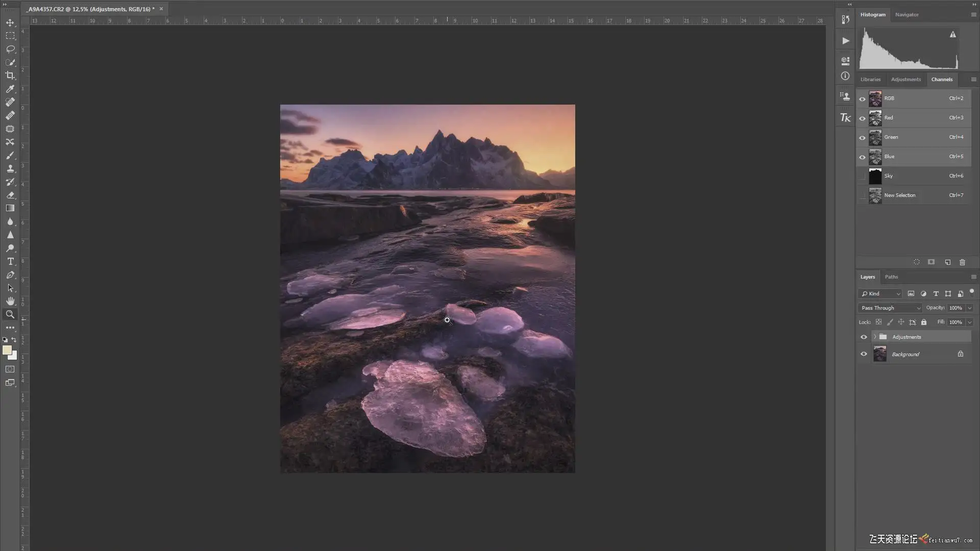Open the layer Kind filter dropdown
The width and height of the screenshot is (980, 551).
point(880,293)
